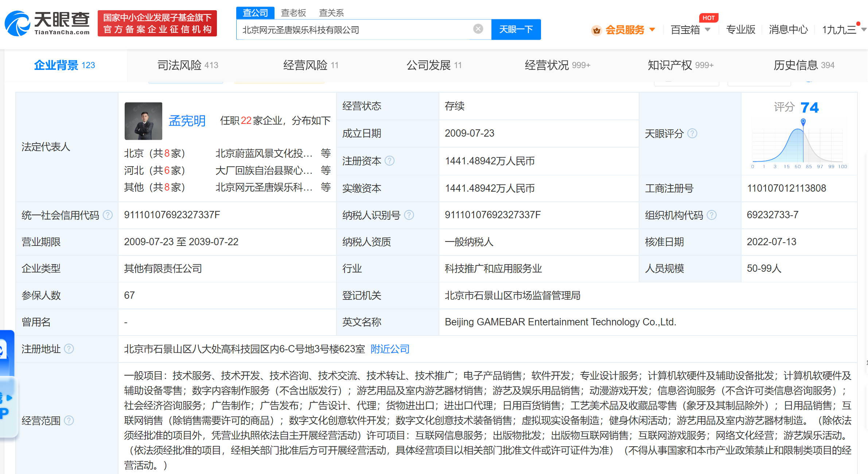
Task: Open 消息中心
Action: point(788,30)
